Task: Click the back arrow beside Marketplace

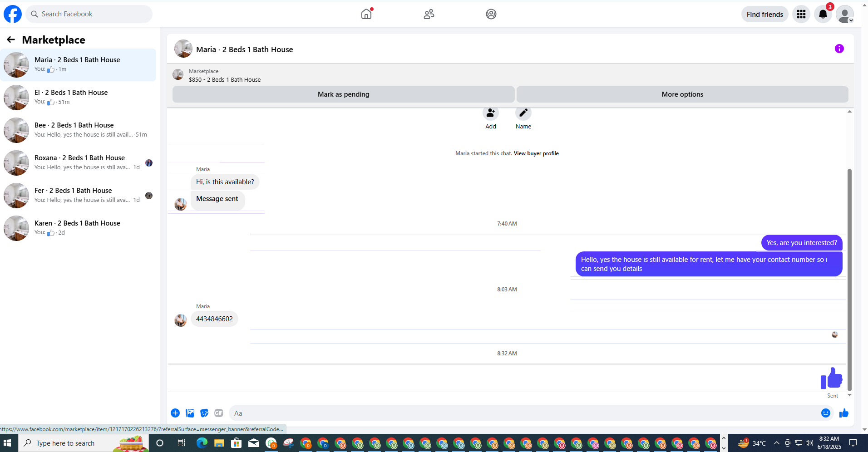Action: [11, 40]
